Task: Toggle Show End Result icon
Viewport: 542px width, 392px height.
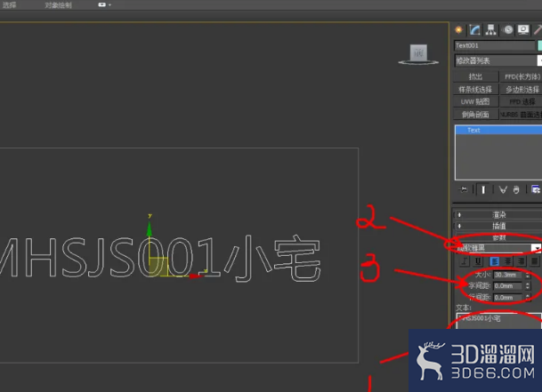Action: tap(483, 189)
